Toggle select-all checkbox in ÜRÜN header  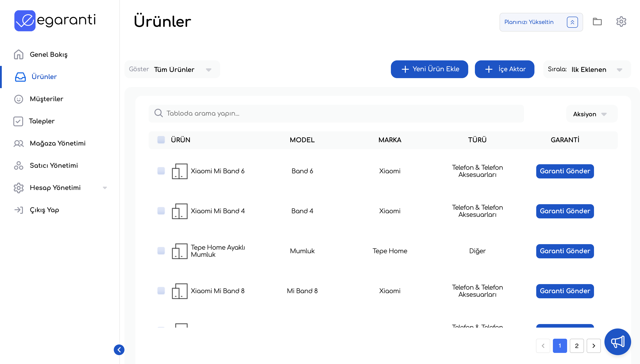161,140
